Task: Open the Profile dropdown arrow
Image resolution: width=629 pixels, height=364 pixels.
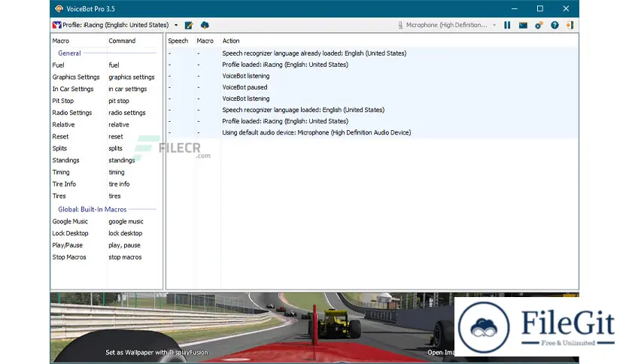Action: [x=176, y=25]
